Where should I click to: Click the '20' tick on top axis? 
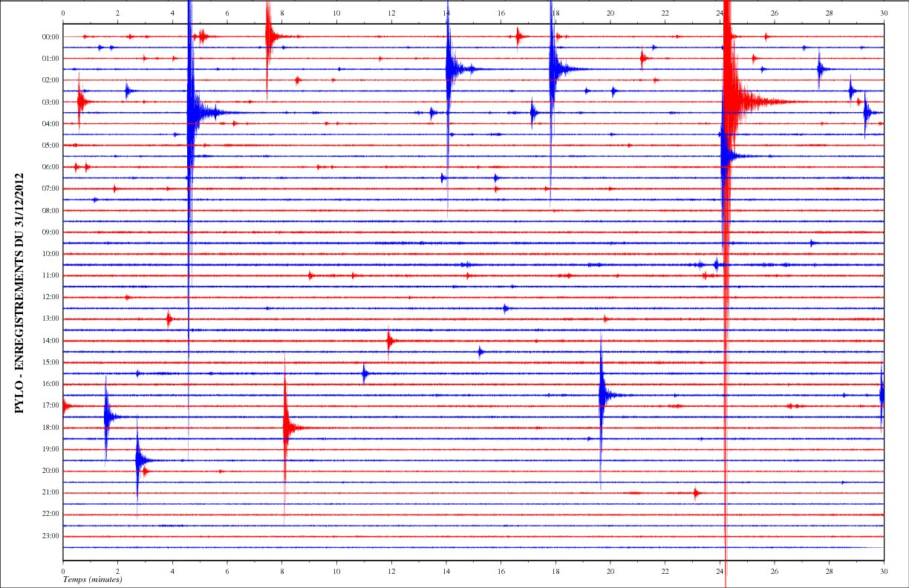610,13
